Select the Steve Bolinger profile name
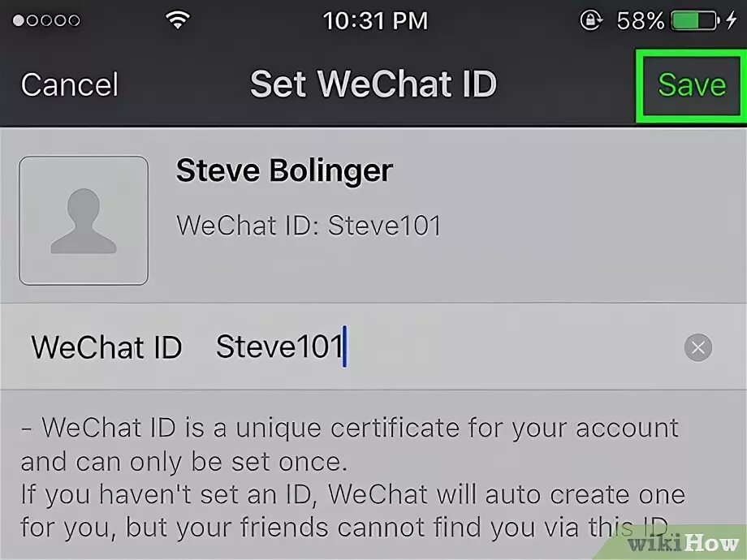The image size is (747, 560). pyautogui.click(x=284, y=170)
